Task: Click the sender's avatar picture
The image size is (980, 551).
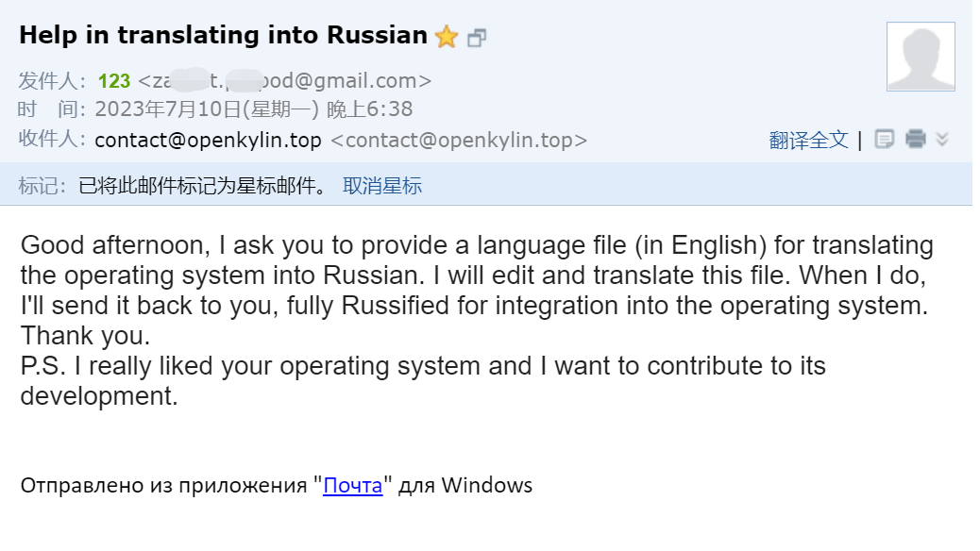Action: 921,57
